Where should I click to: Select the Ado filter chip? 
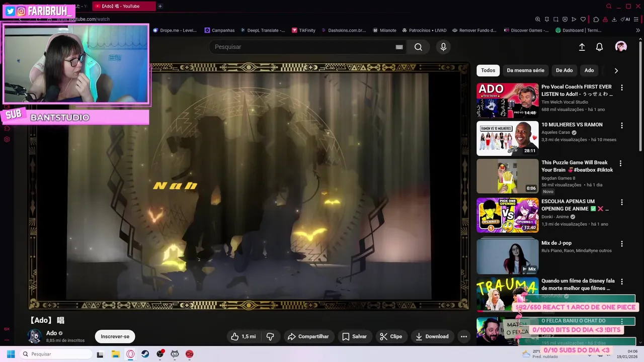[x=589, y=70]
